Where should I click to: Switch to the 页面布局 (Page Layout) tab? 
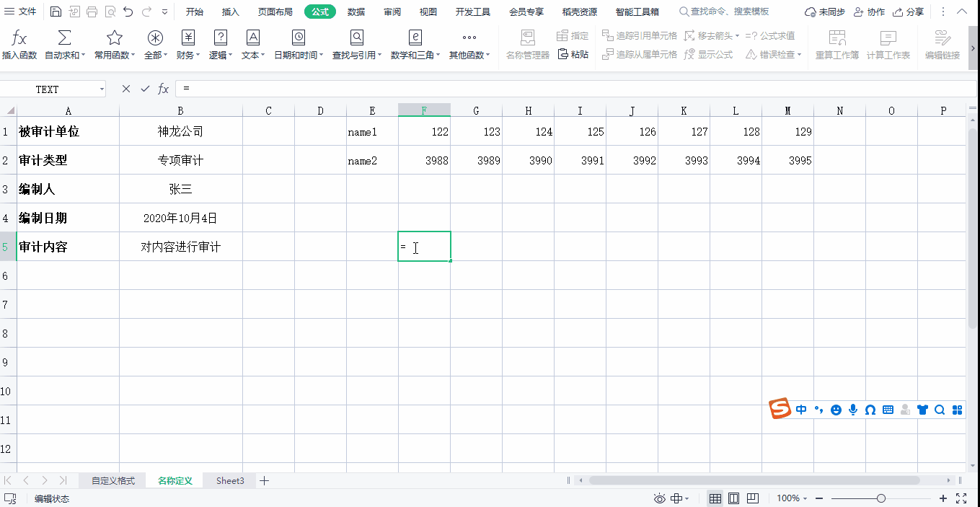(x=275, y=12)
